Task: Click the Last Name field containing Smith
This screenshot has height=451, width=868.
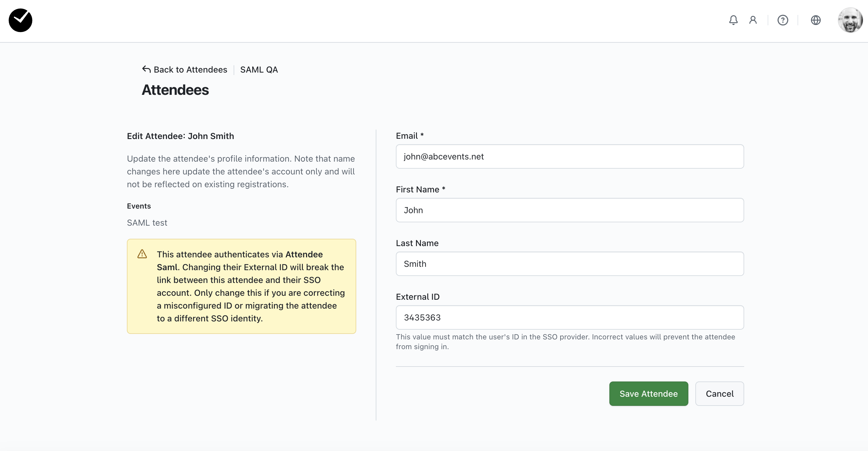Action: pyautogui.click(x=569, y=264)
